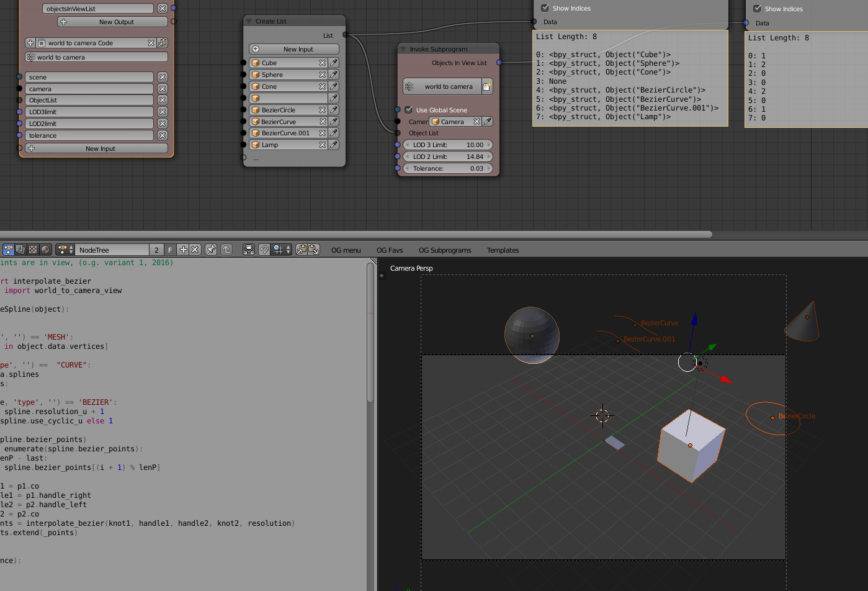Open the OG menu

tap(346, 250)
